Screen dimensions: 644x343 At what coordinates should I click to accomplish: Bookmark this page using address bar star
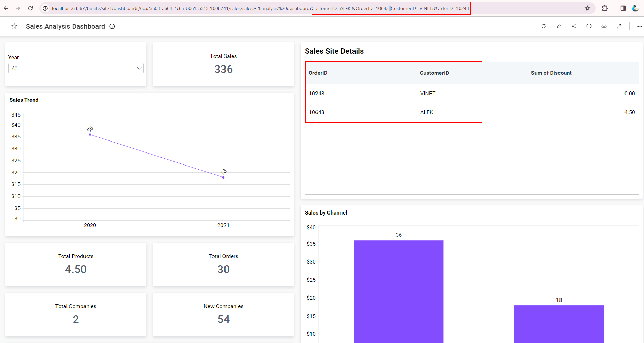[587, 8]
